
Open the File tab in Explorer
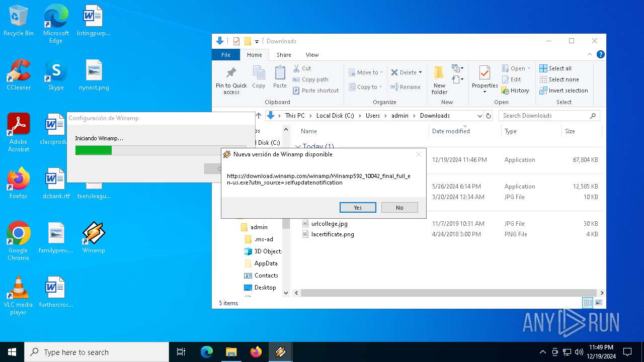[226, 55]
